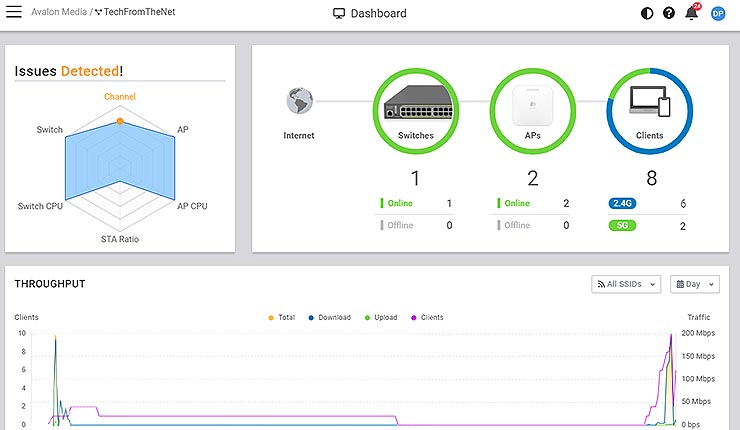Image resolution: width=740 pixels, height=430 pixels.
Task: Click the Internet globe icon
Action: (299, 101)
